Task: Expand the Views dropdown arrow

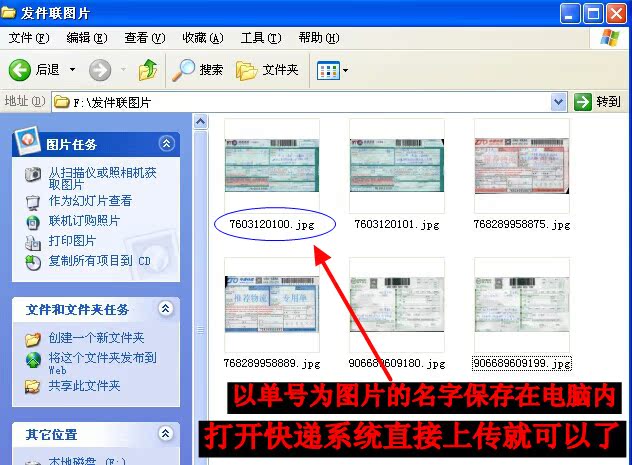Action: [x=345, y=70]
